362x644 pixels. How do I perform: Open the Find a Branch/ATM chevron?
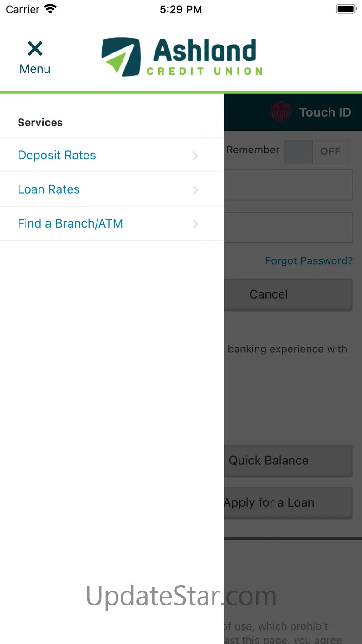pyautogui.click(x=195, y=224)
